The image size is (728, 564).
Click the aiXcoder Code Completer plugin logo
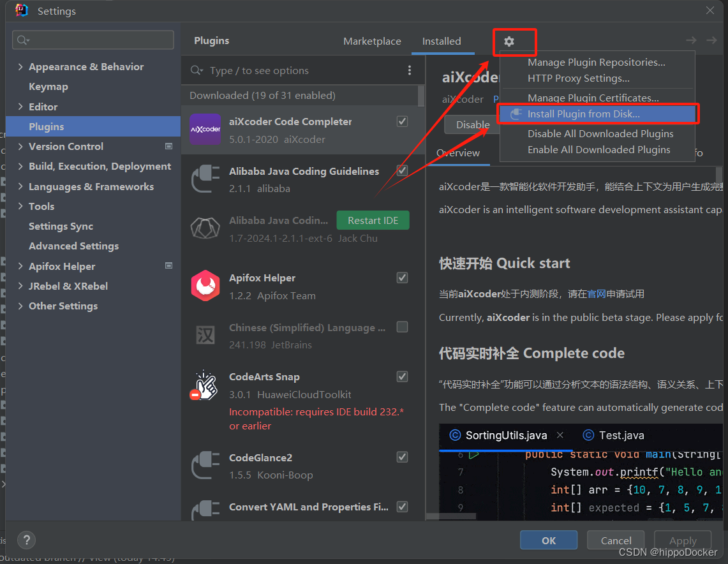coord(205,129)
